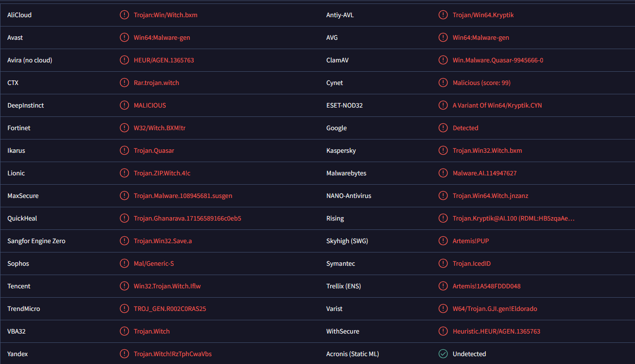This screenshot has width=635, height=364.
Task: Click the warning icon in the Avast row
Action: pos(124,37)
